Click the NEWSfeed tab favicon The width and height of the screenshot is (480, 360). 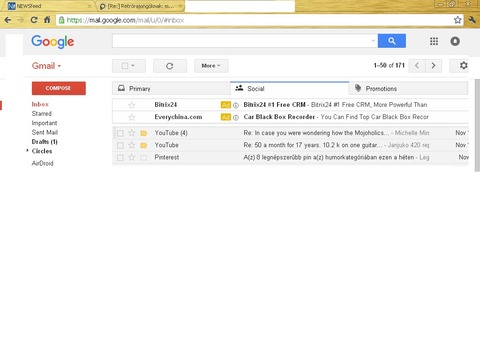(11, 6)
